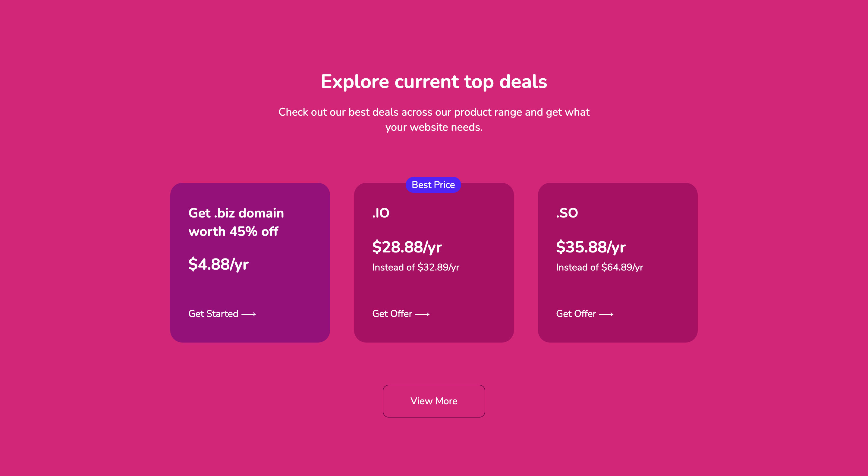Click the arrow icon in the .SO card

point(606,314)
